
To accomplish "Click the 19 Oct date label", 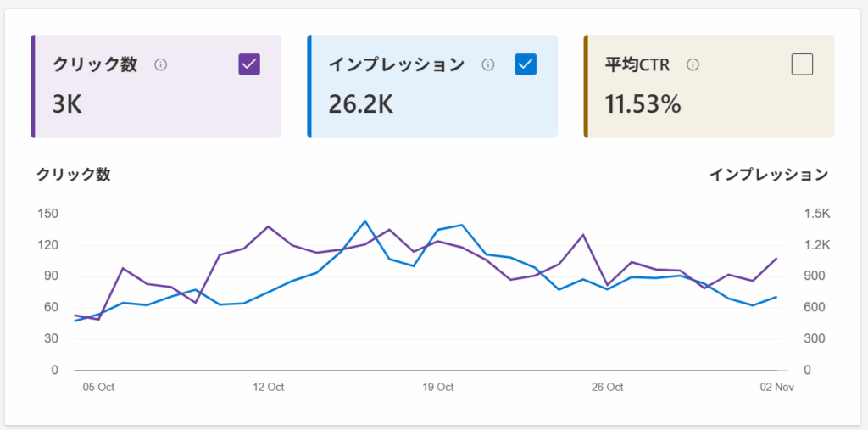I will click(x=437, y=387).
